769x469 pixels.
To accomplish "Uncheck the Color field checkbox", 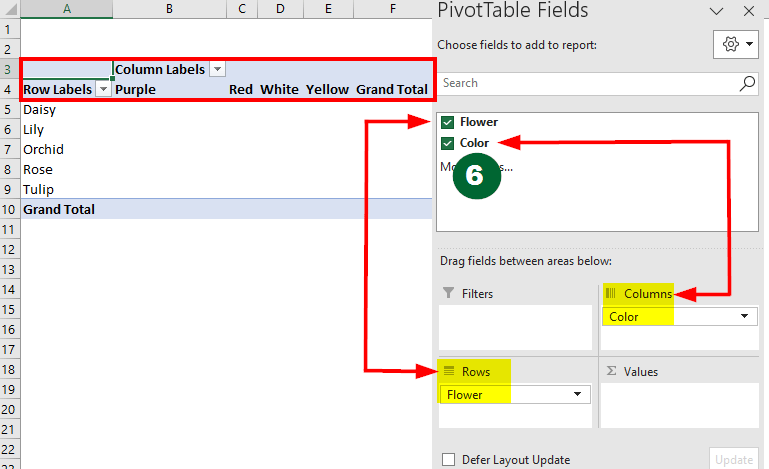I will point(447,143).
